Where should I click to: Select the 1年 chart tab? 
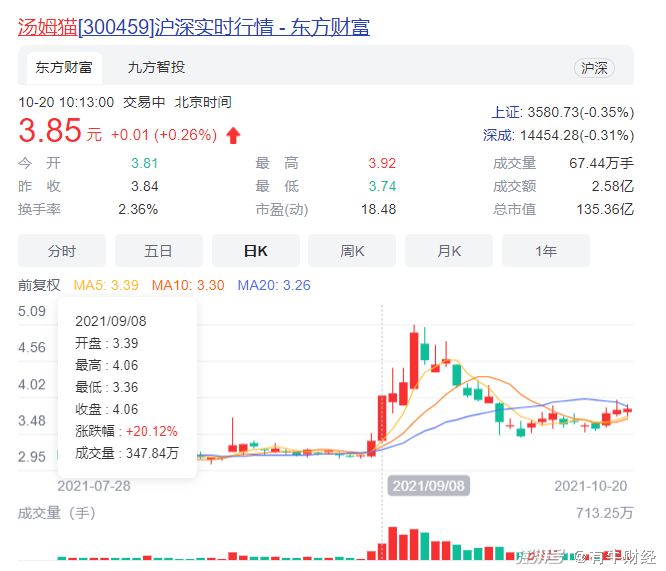point(546,251)
